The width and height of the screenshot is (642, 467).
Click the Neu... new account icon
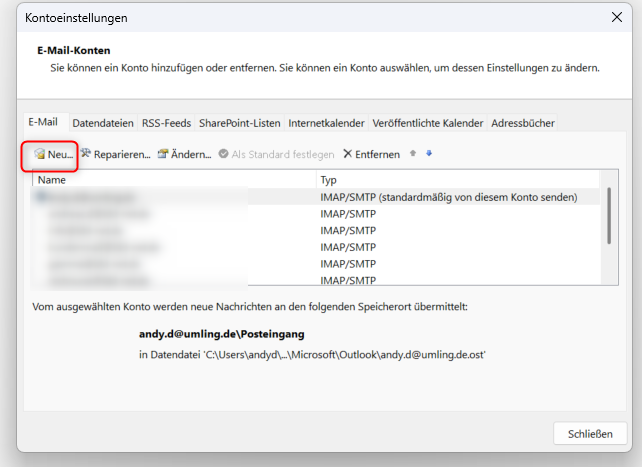tap(39, 155)
